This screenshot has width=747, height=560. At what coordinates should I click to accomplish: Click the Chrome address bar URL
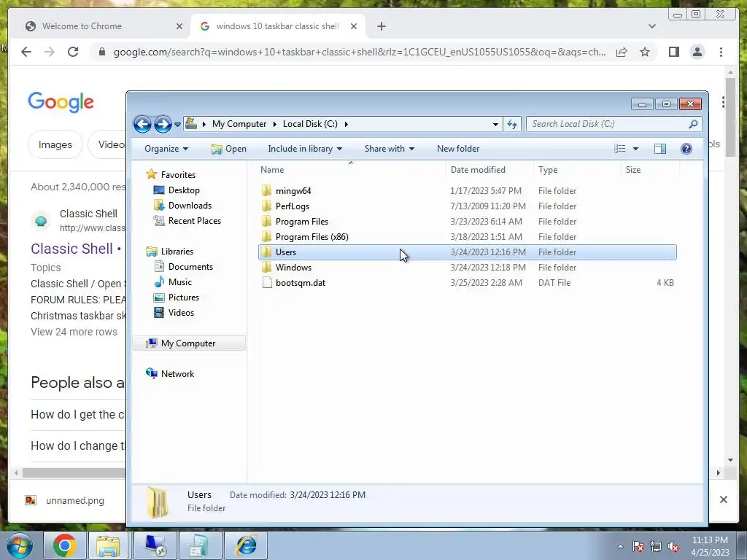click(360, 52)
